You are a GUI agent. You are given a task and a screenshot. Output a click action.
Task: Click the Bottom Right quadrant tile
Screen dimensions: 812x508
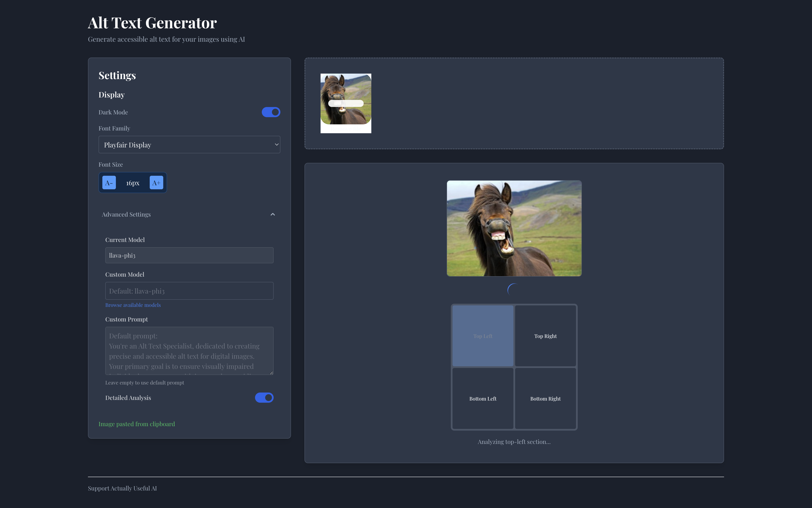pos(545,398)
